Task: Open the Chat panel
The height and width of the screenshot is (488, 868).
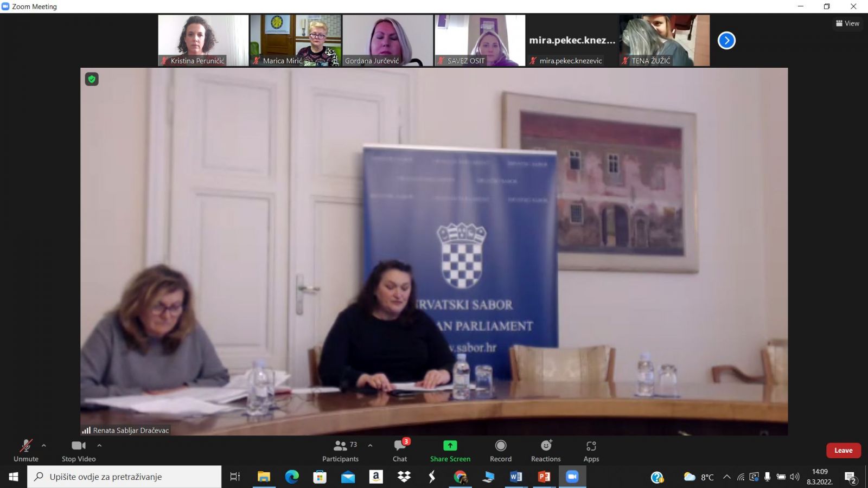Action: pyautogui.click(x=400, y=451)
